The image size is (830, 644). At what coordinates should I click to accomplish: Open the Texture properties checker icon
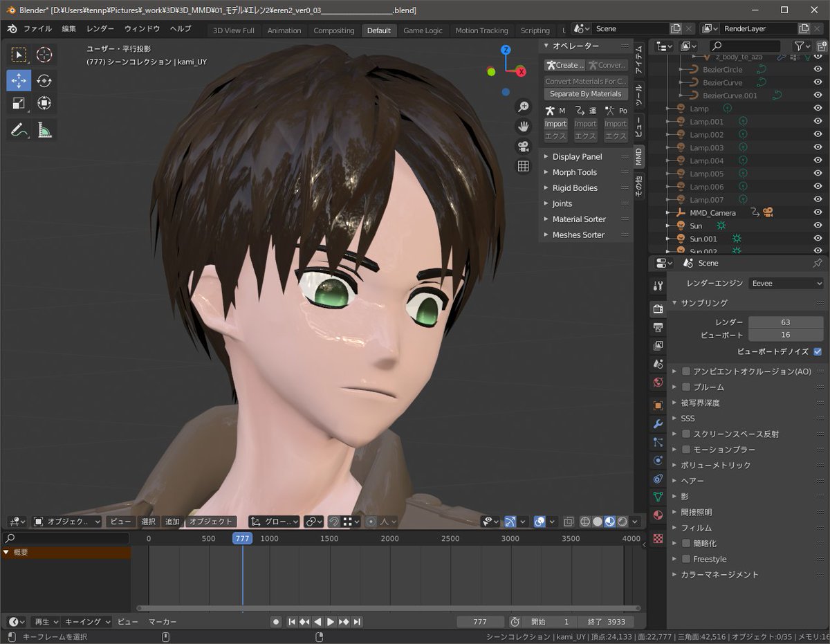[x=658, y=537]
